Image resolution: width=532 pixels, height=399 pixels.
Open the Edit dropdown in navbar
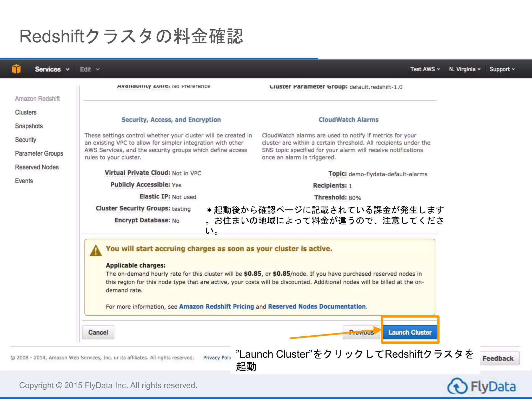tap(90, 69)
